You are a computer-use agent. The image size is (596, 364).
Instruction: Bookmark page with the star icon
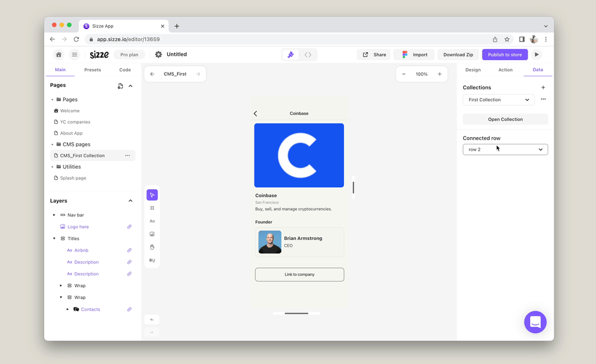click(x=507, y=39)
